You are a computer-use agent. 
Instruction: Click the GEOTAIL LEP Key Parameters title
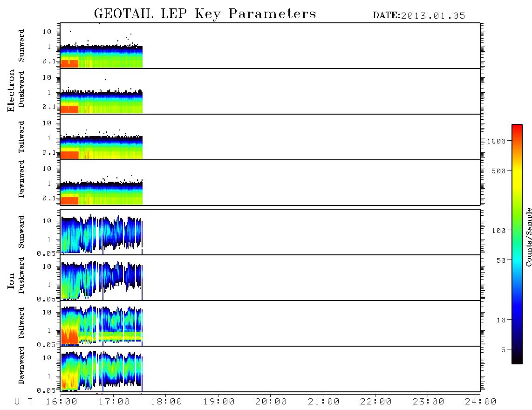click(205, 14)
